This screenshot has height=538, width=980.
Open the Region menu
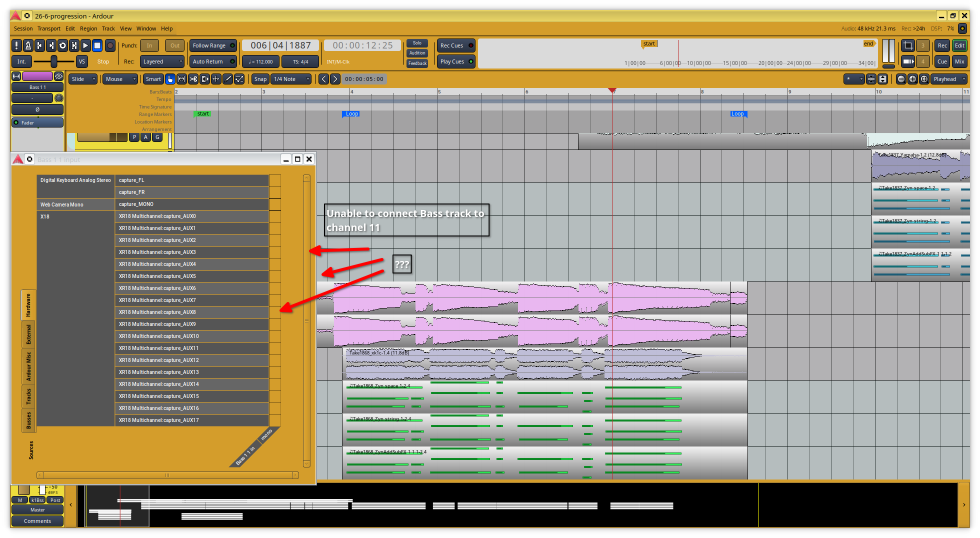(x=88, y=28)
